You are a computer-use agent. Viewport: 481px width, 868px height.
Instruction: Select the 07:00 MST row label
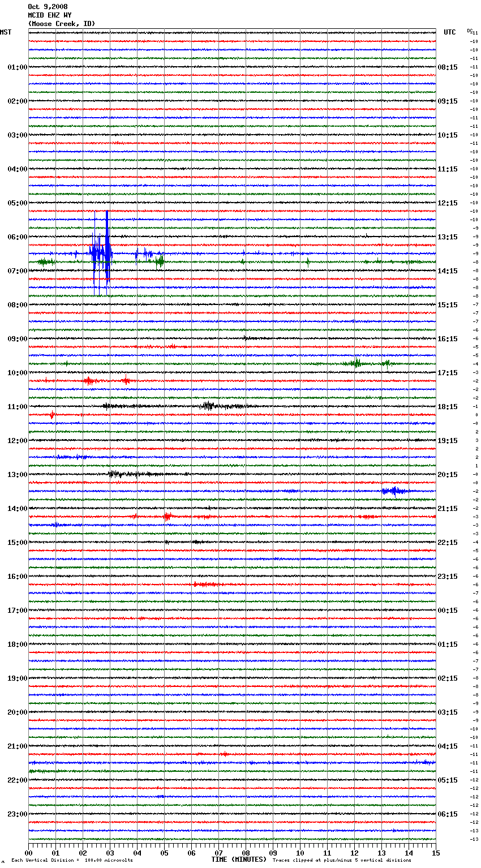(18, 271)
